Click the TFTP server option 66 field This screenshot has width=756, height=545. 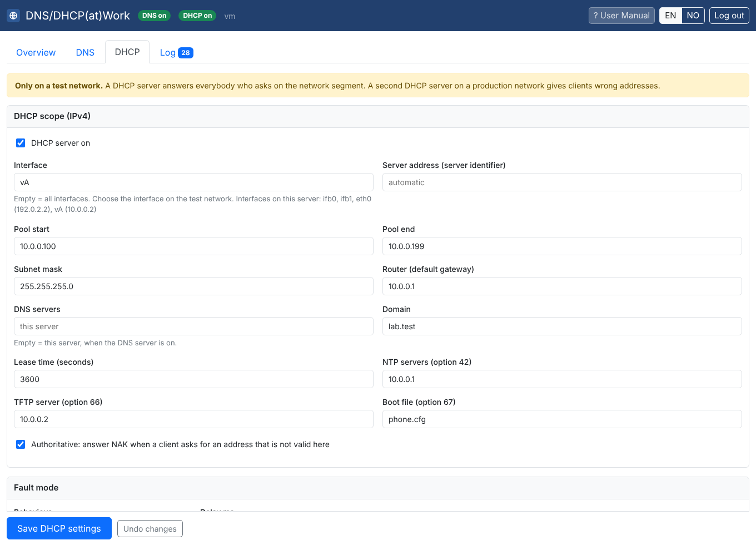(193, 419)
